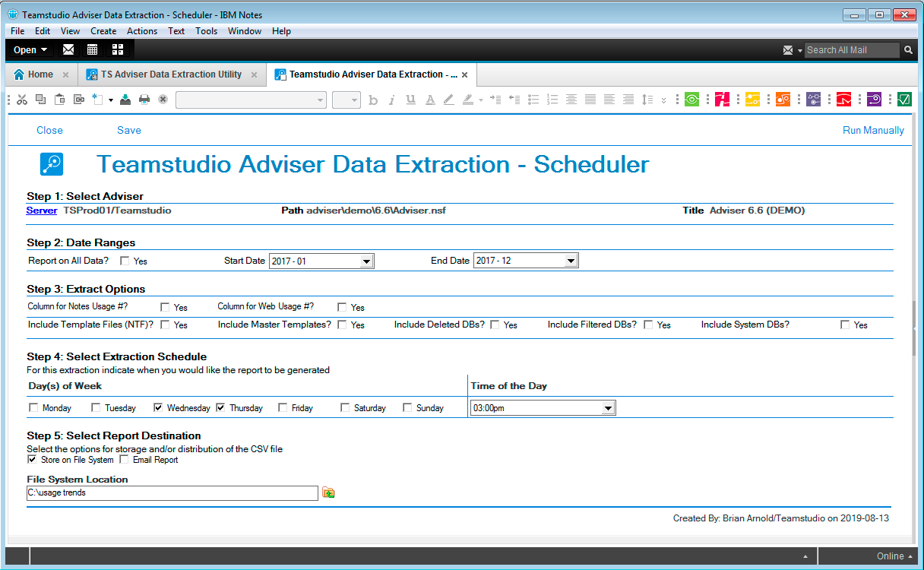Screen dimensions: 924x570
Task: Toggle underline text formatting
Action: coord(411,100)
